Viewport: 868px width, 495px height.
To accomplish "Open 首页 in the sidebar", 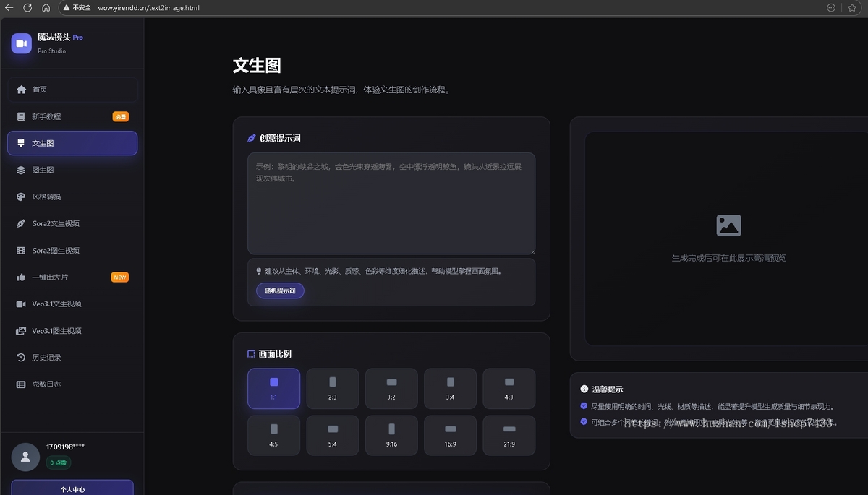I will 72,90.
